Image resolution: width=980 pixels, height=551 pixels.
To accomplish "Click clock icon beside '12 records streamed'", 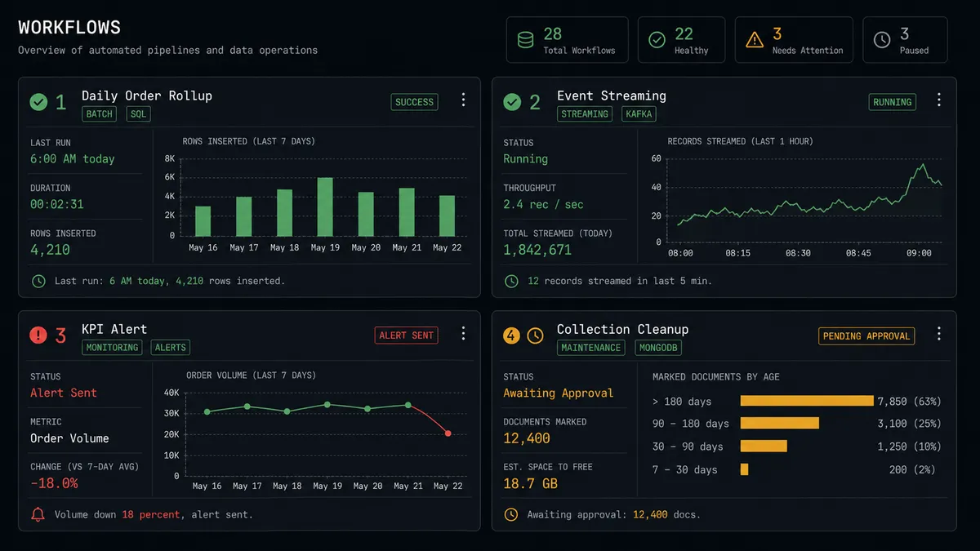I will [x=511, y=281].
